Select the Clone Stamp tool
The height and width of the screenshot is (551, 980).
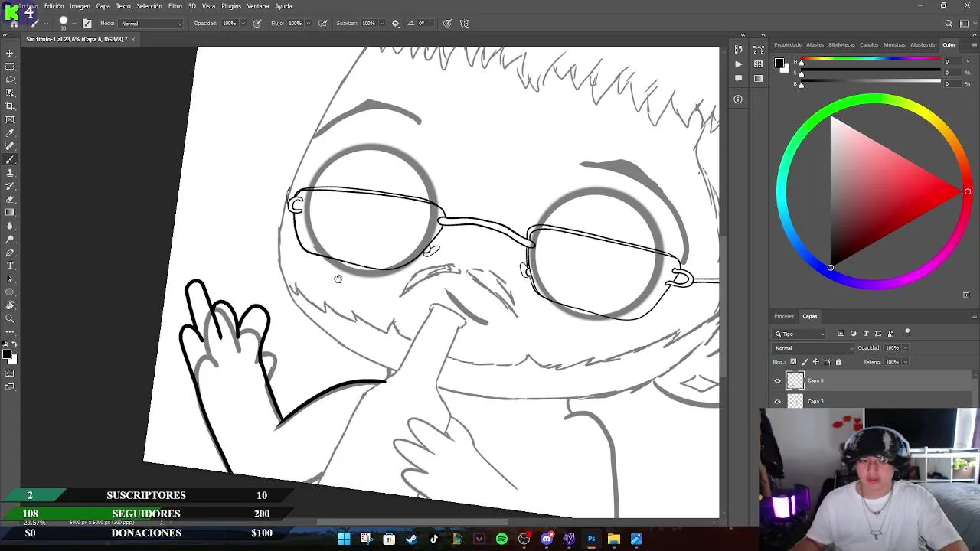click(x=10, y=173)
